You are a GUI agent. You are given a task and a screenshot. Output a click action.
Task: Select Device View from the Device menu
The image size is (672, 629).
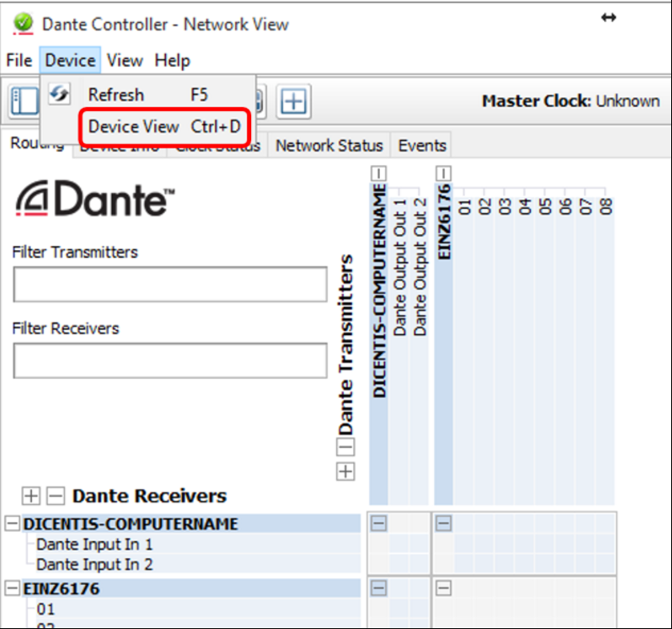pos(164,127)
